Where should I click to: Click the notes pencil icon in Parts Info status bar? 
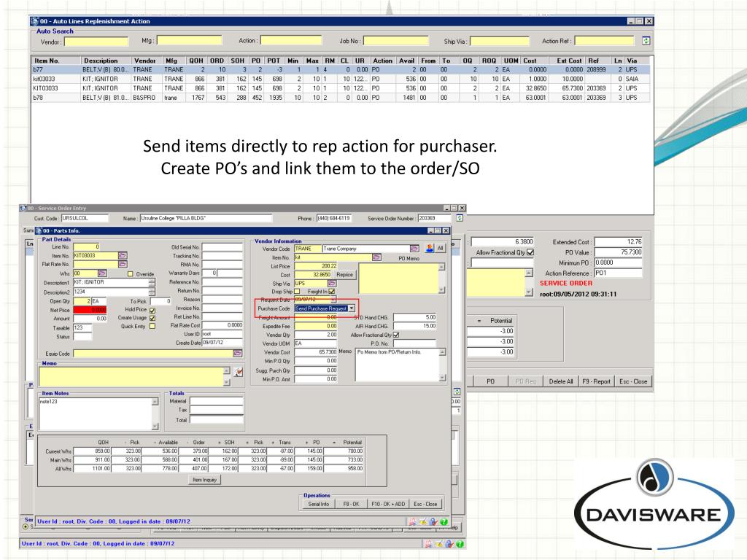click(422, 522)
